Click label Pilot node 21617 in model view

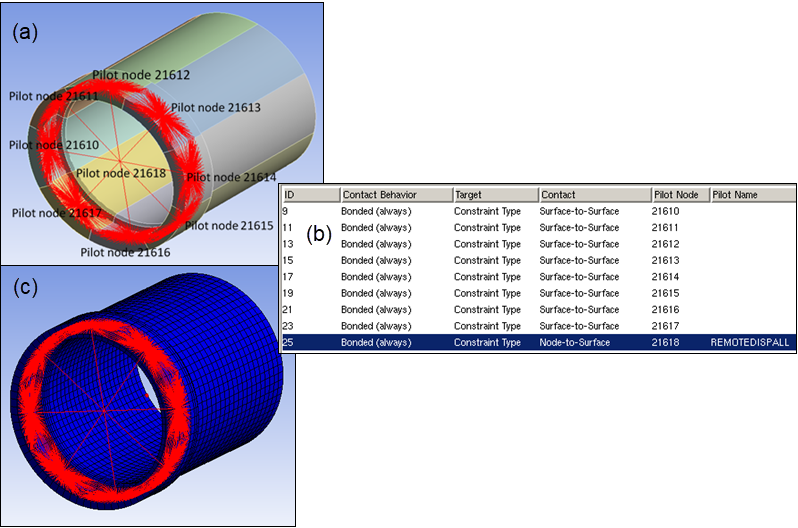click(57, 213)
